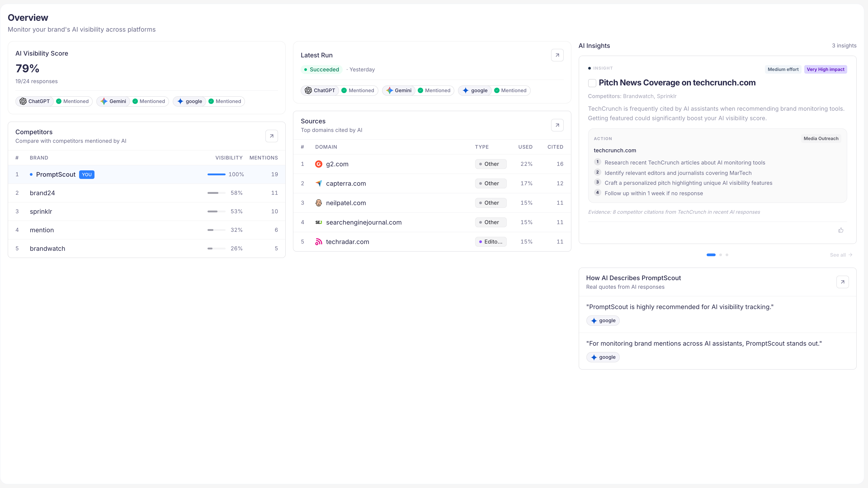Click the Succeeded status badge

point(321,70)
